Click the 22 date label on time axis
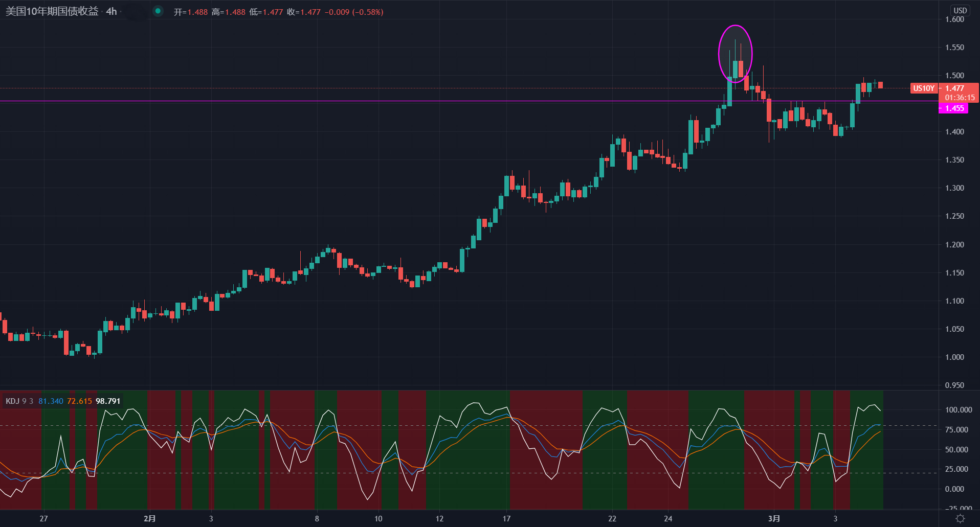The image size is (980, 527). (x=612, y=519)
